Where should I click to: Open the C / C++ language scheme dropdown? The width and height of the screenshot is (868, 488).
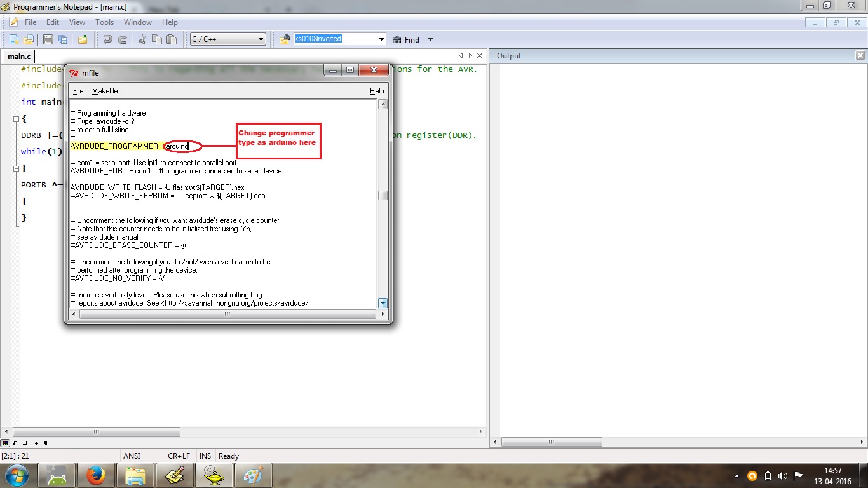tap(228, 39)
